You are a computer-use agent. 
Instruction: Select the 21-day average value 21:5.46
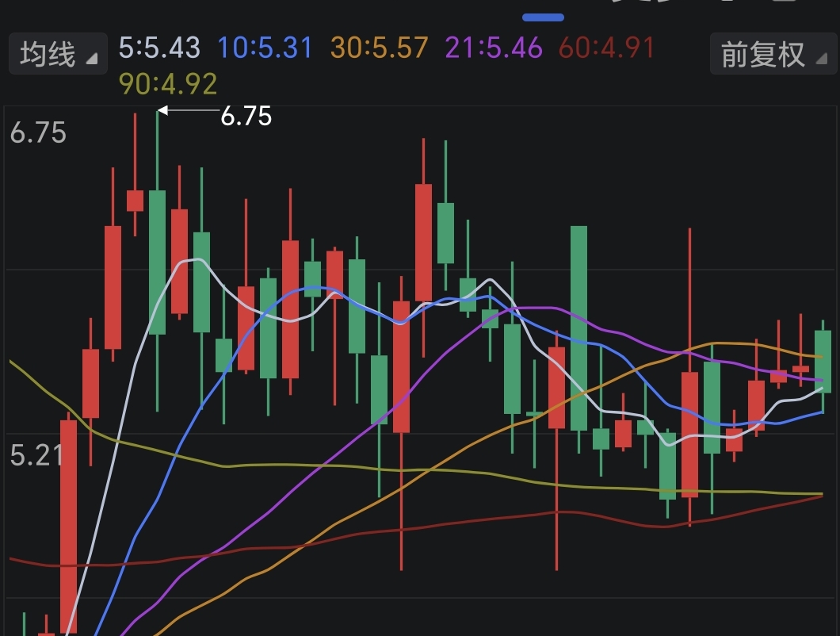click(x=494, y=48)
